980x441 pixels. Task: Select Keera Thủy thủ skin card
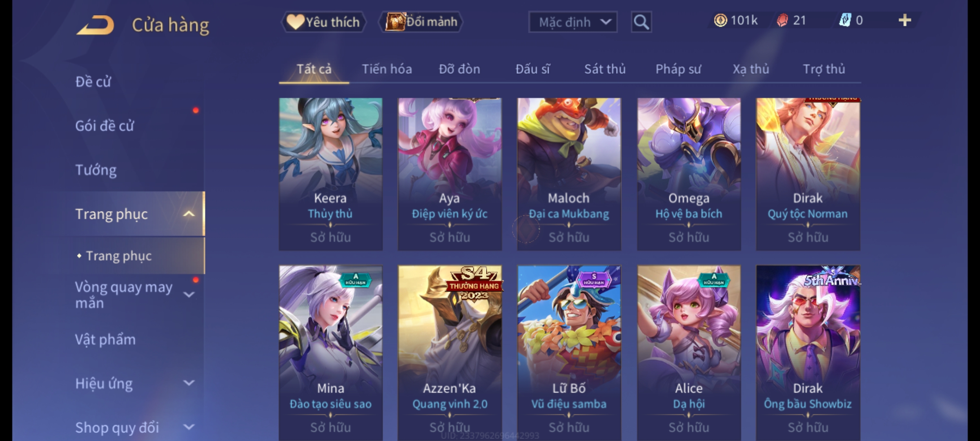click(x=331, y=174)
